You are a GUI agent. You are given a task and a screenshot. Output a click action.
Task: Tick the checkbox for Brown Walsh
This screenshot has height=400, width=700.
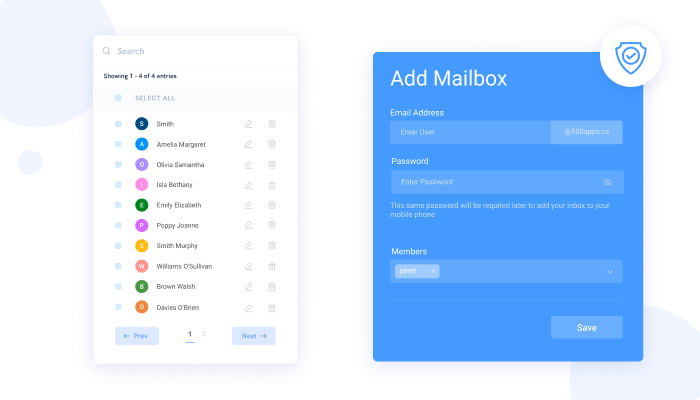(118, 287)
